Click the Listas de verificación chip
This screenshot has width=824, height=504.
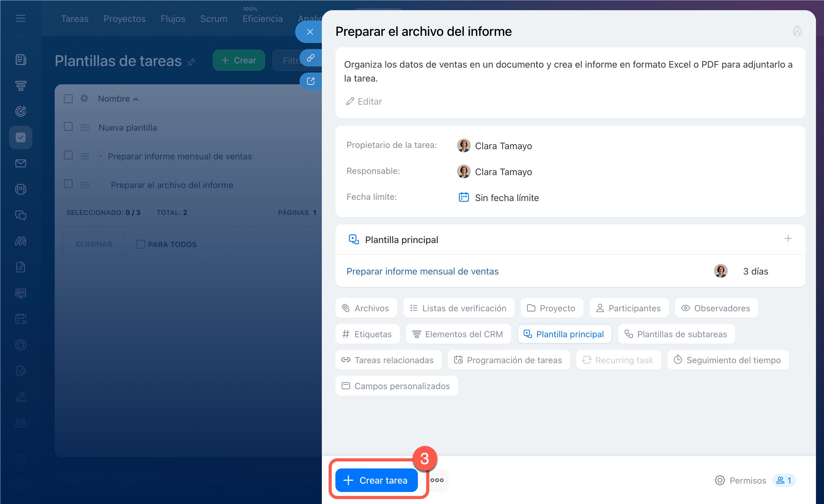pyautogui.click(x=458, y=308)
